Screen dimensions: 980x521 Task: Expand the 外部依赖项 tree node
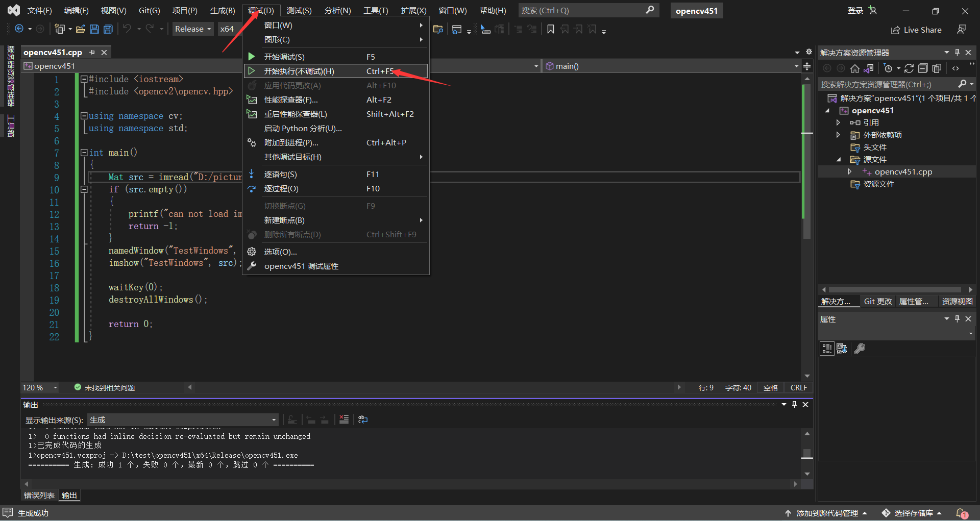tap(838, 135)
